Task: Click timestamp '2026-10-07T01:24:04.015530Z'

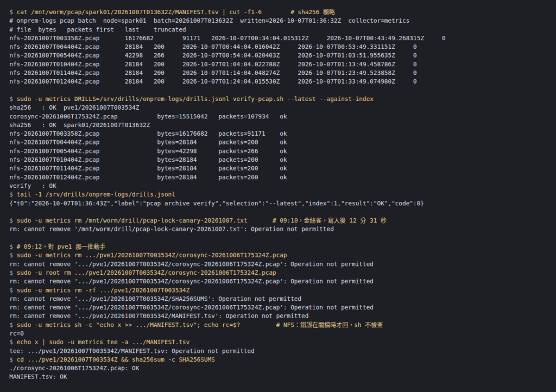Action: [x=231, y=81]
